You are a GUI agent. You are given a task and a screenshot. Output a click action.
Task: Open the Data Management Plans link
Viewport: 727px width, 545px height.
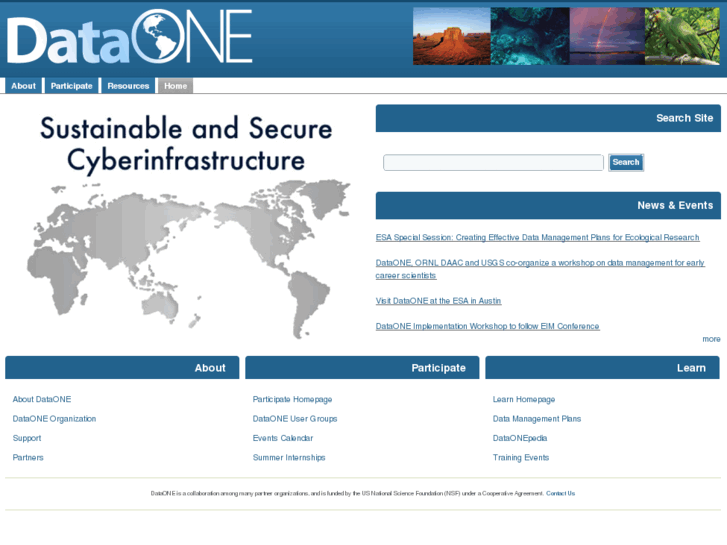537,419
